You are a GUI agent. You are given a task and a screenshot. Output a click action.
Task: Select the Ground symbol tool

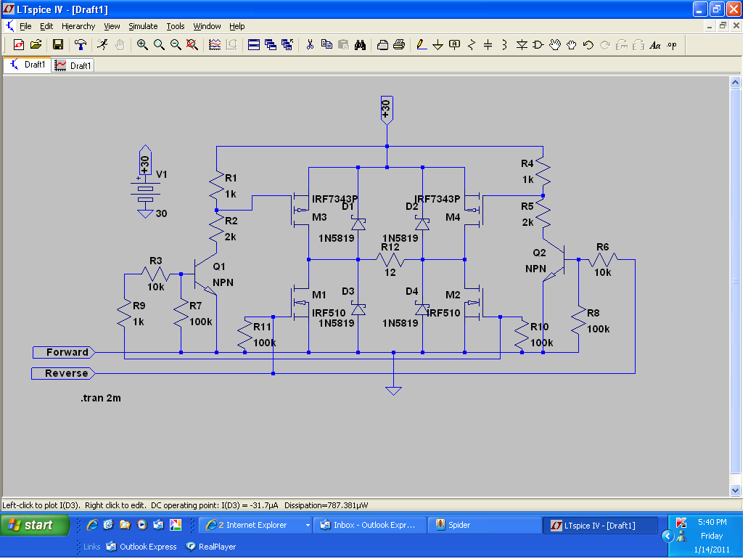point(437,45)
